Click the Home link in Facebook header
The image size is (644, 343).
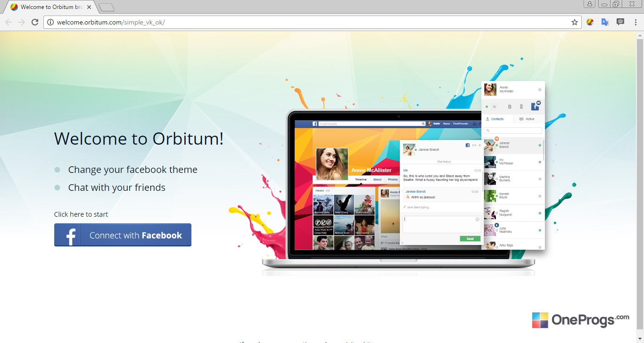[x=446, y=124]
